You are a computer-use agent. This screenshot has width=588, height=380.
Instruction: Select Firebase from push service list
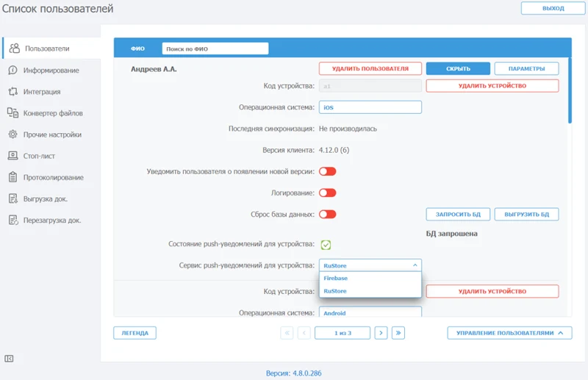click(370, 278)
